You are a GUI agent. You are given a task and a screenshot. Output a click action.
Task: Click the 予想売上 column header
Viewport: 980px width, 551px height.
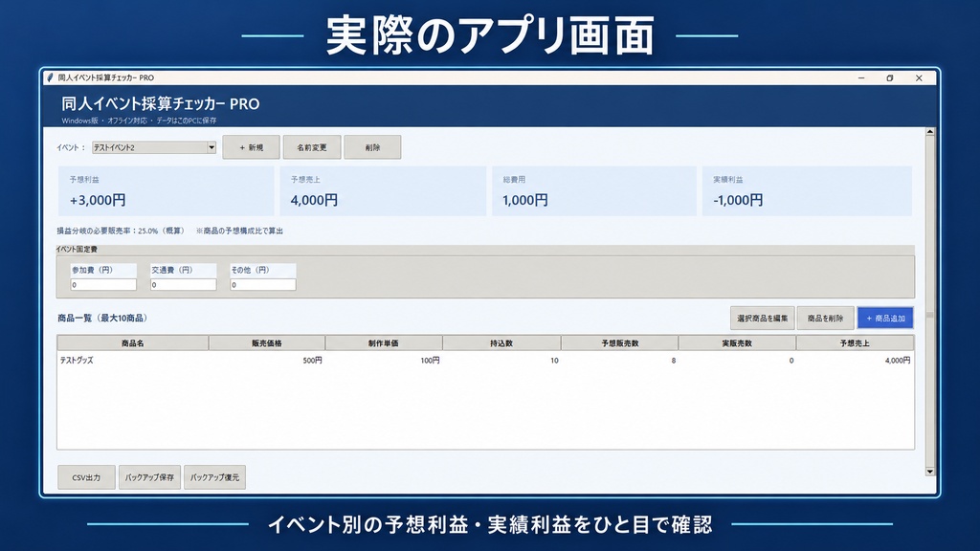(x=855, y=343)
